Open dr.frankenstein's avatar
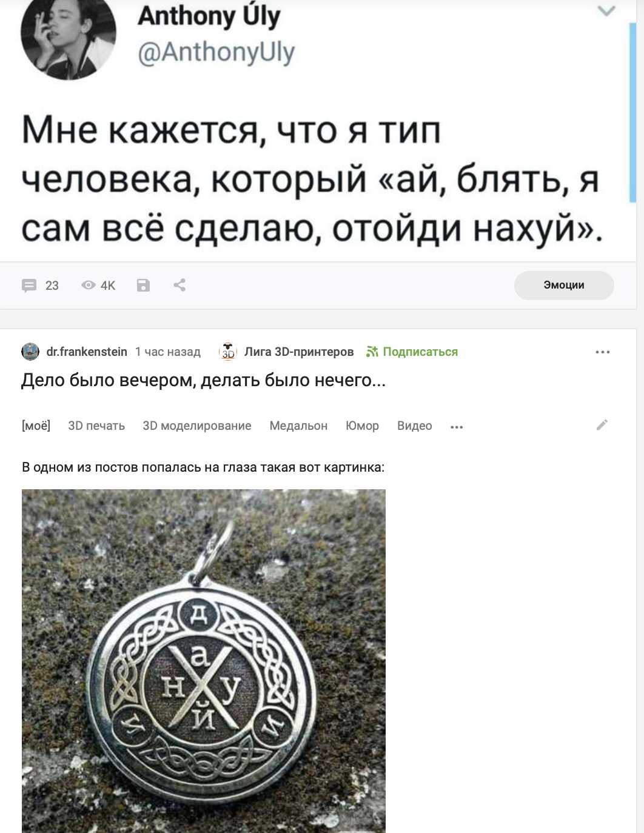This screenshot has width=644, height=833. [x=30, y=352]
